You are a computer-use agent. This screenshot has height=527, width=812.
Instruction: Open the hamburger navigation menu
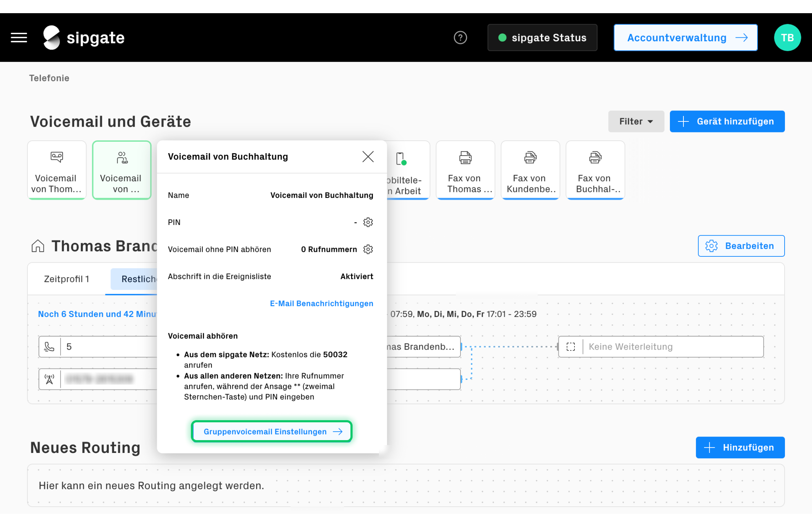tap(19, 37)
